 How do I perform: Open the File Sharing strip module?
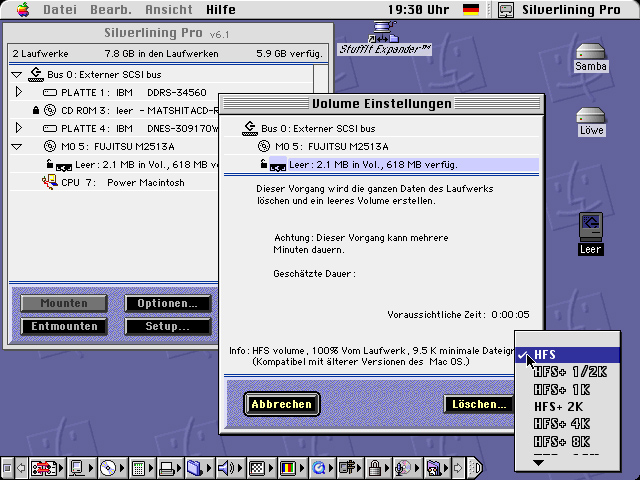(x=81, y=468)
